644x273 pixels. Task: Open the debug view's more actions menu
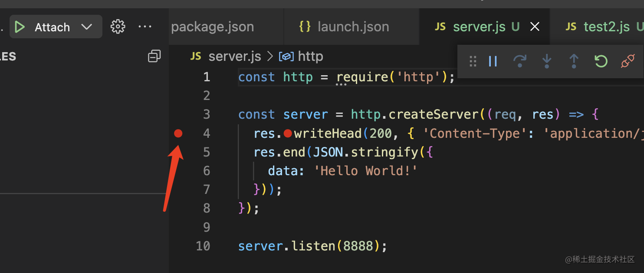coord(145,27)
